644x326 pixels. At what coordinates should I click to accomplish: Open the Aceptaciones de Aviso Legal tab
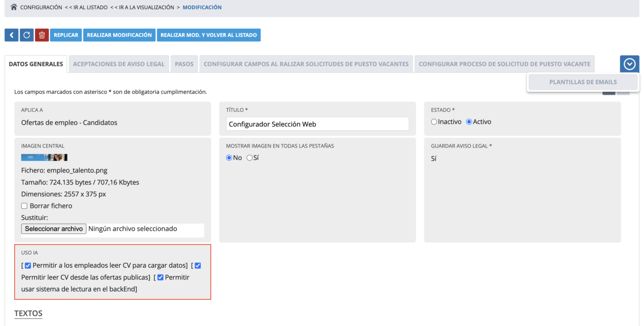119,64
